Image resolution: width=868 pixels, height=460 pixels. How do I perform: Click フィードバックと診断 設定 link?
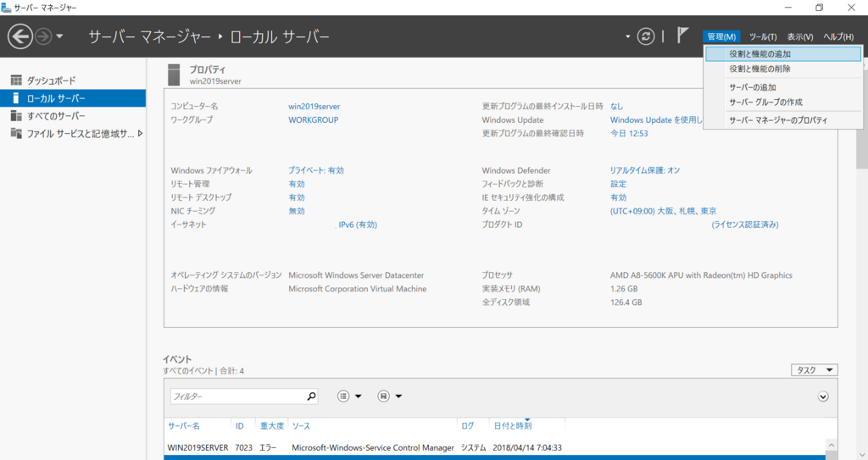[x=618, y=184]
